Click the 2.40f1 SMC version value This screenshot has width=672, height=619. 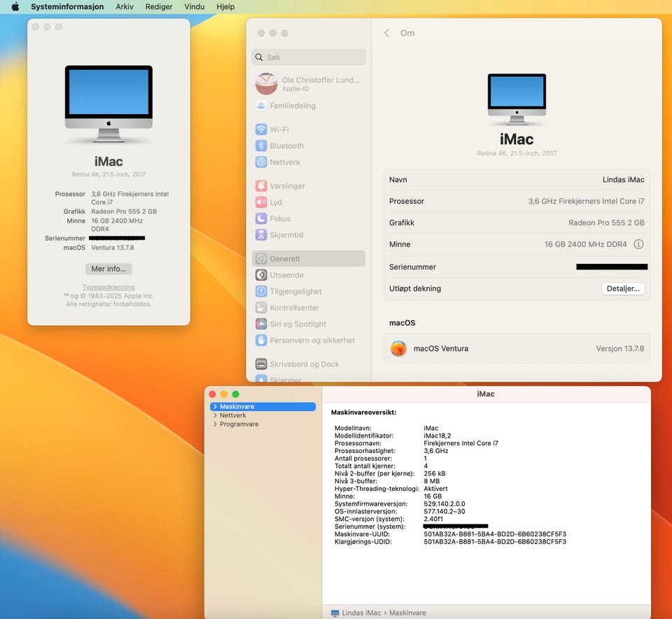433,519
